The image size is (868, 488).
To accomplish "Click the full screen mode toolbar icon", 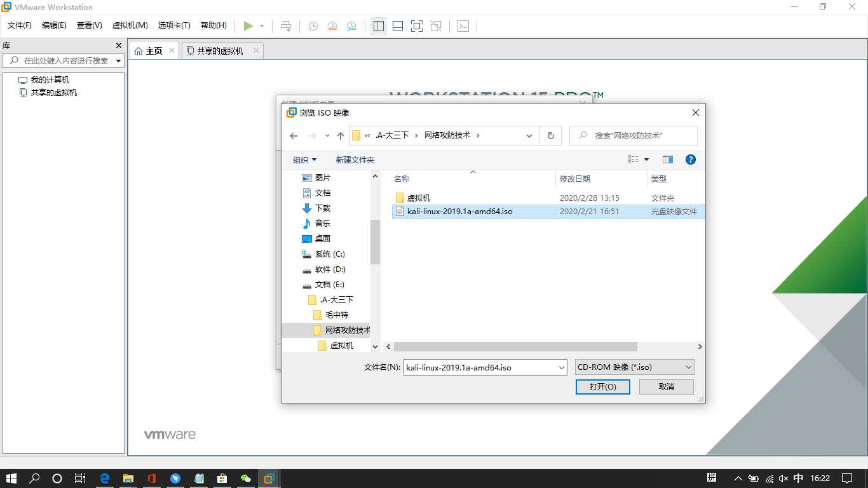I will point(417,26).
